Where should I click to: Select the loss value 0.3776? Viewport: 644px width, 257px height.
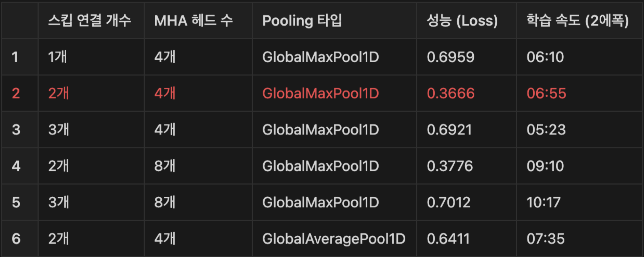pos(450,166)
